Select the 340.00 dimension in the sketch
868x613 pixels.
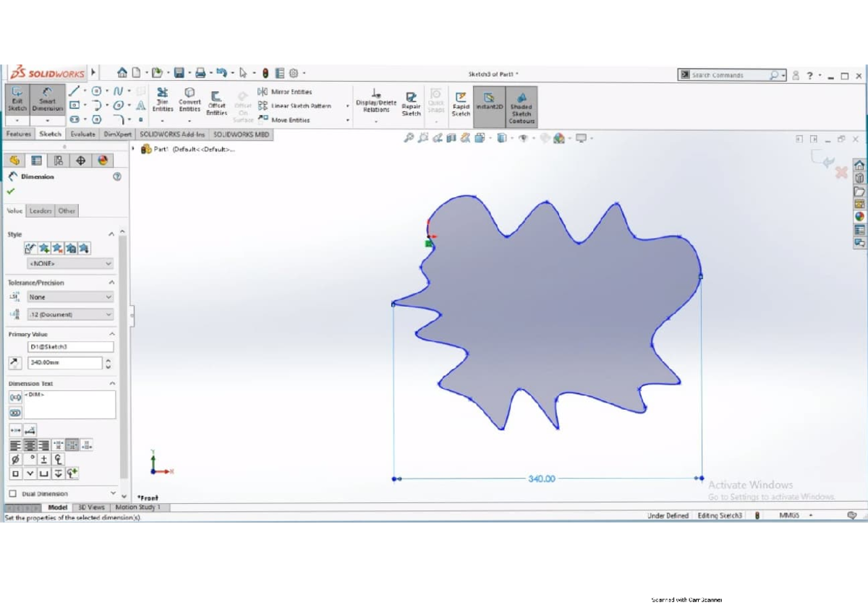click(x=542, y=479)
